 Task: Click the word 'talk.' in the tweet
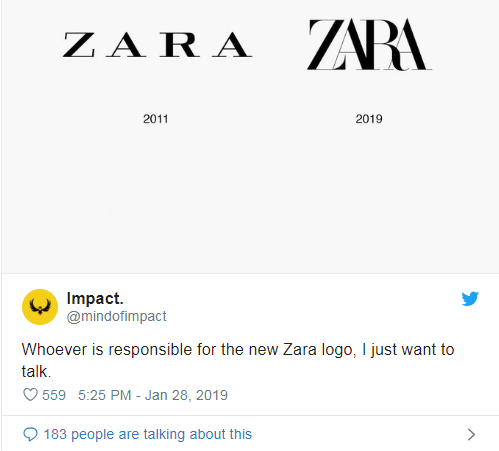(36, 371)
